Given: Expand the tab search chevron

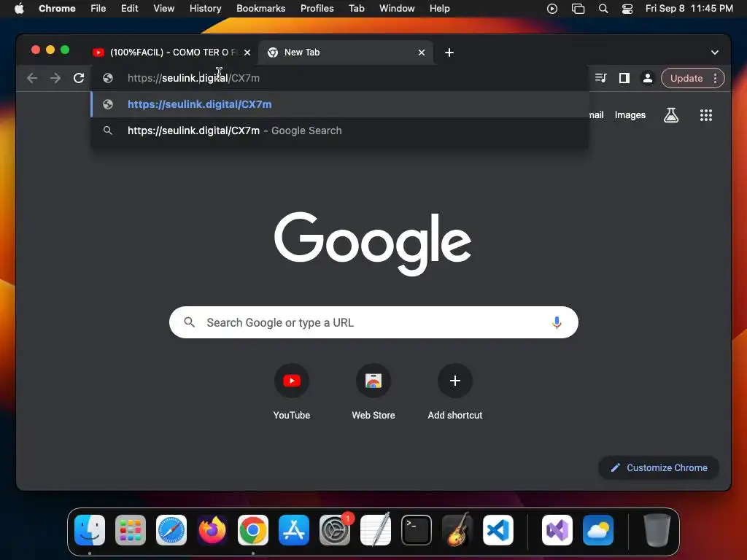Looking at the screenshot, I should [715, 52].
